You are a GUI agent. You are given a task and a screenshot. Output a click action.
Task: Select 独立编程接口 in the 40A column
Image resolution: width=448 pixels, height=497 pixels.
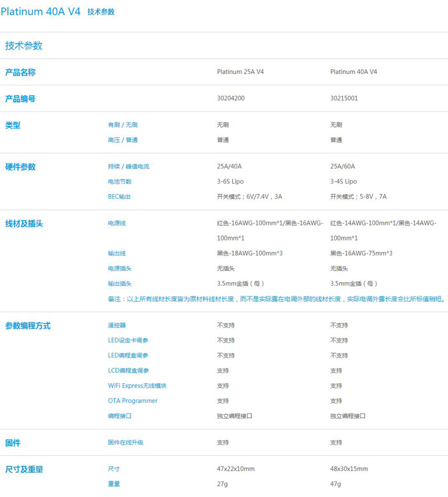coord(348,416)
